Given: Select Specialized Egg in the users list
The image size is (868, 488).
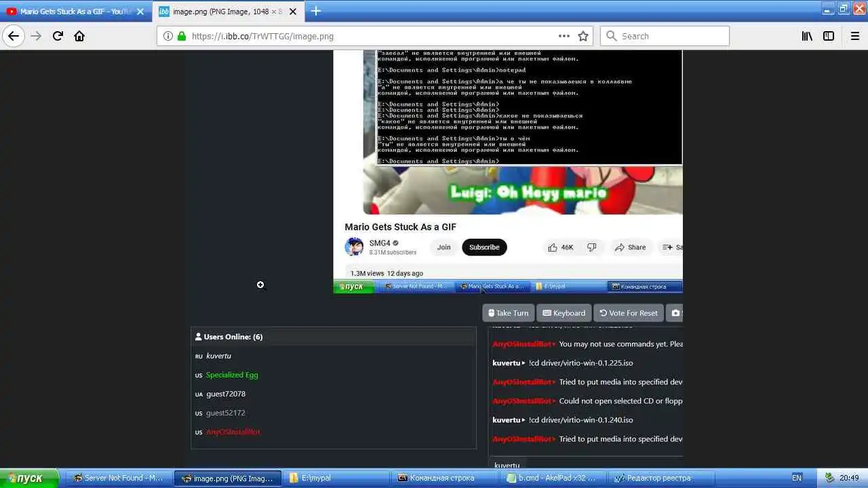Looking at the screenshot, I should [232, 375].
